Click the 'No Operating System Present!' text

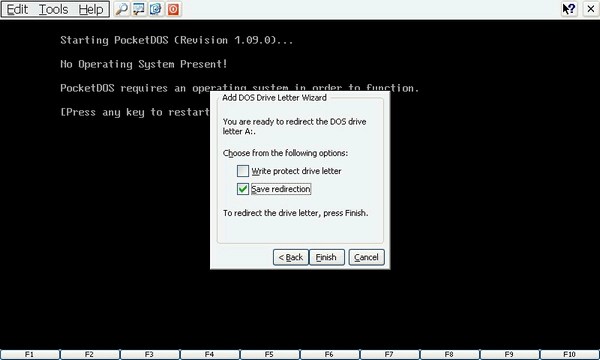pos(144,64)
